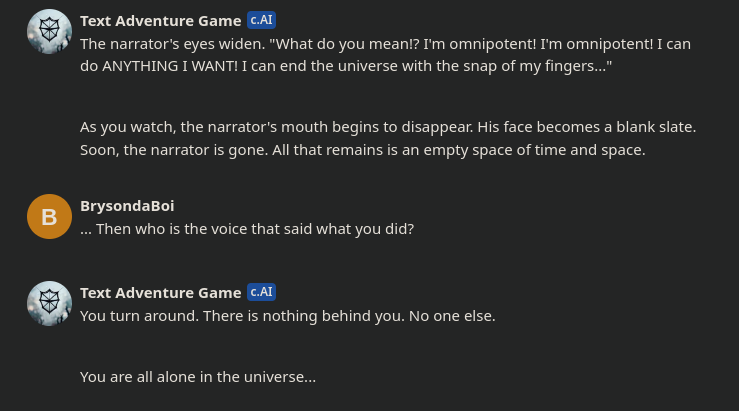Open the top Text Adventure Game avatar
739x411 pixels.
pos(49,32)
